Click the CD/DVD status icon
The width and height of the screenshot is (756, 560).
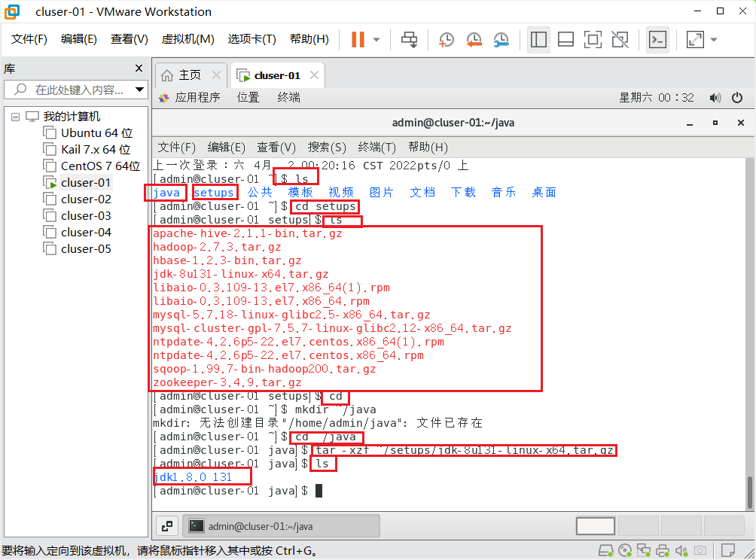click(x=625, y=550)
